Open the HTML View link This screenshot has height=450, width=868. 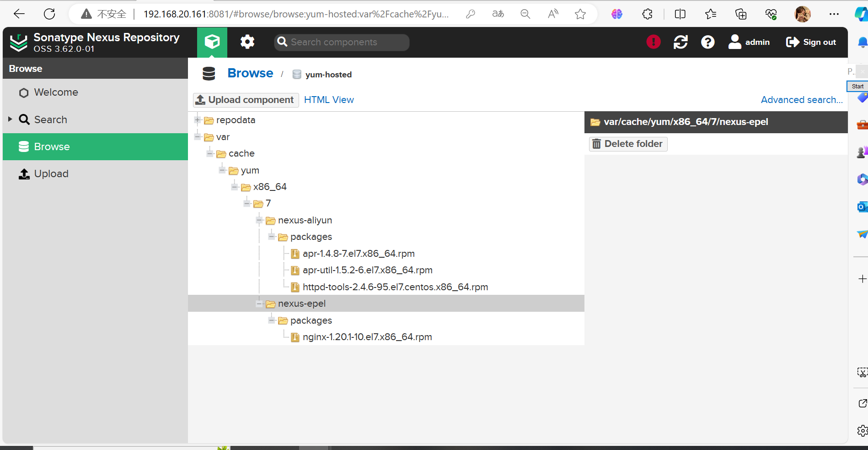point(329,100)
